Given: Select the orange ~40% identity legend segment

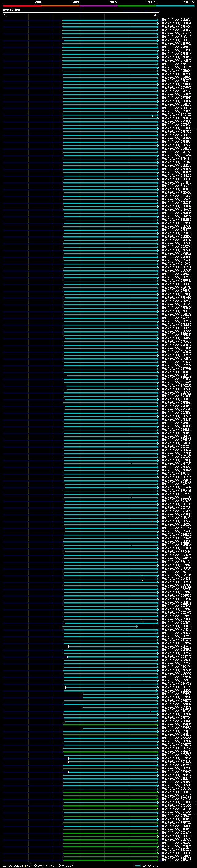Looking at the screenshot, I should click(60, 6).
